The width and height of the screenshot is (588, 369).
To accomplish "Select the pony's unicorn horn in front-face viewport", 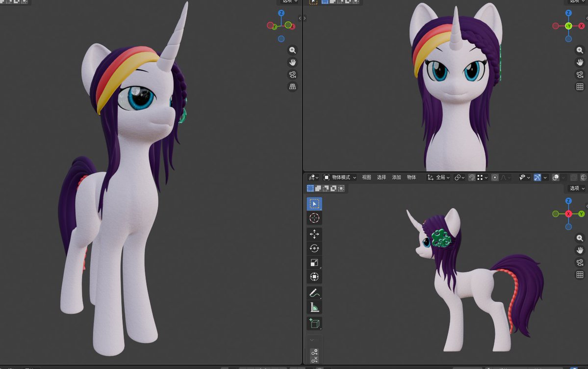I will click(456, 29).
